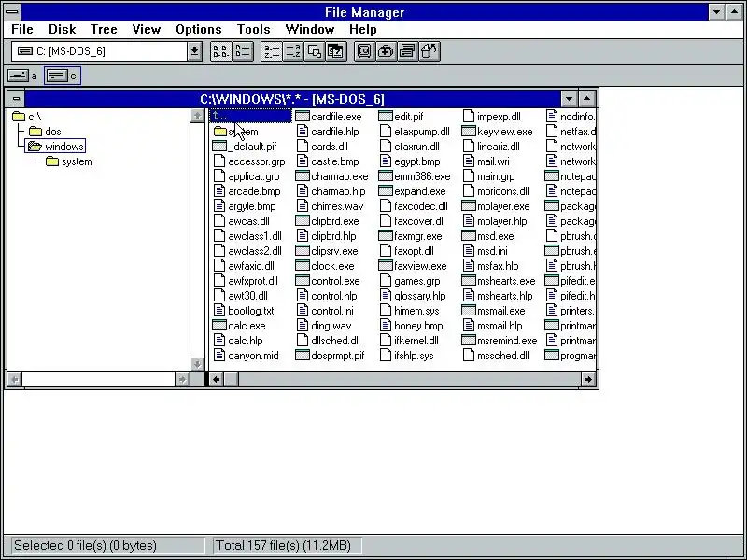The image size is (747, 560).
Task: Open the File menu
Action: (x=21, y=30)
